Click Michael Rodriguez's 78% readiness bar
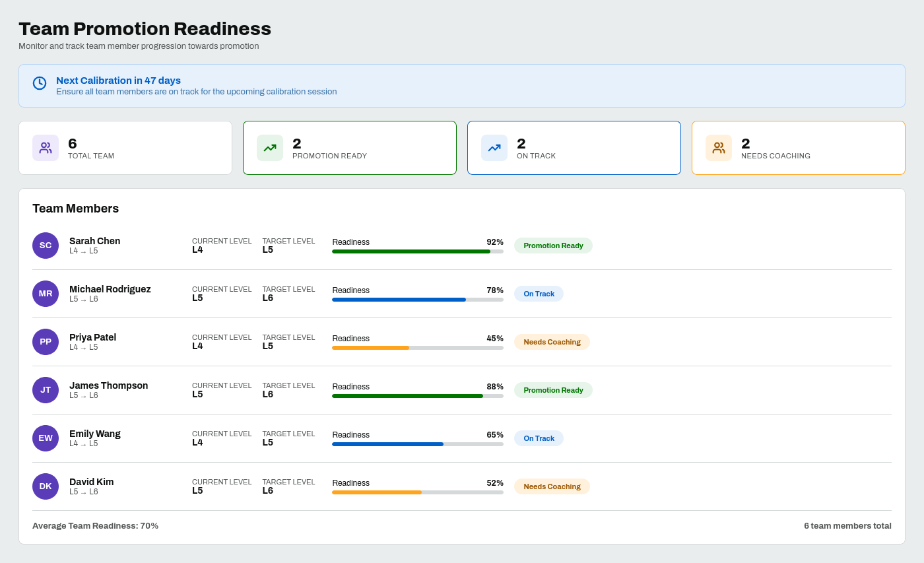This screenshot has width=924, height=563. [x=418, y=300]
